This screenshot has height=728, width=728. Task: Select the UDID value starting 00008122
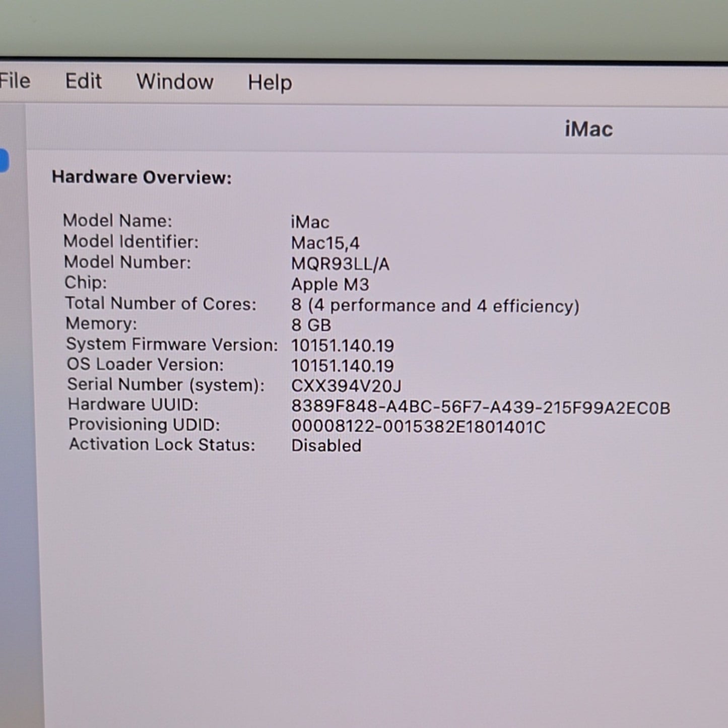pyautogui.click(x=418, y=427)
